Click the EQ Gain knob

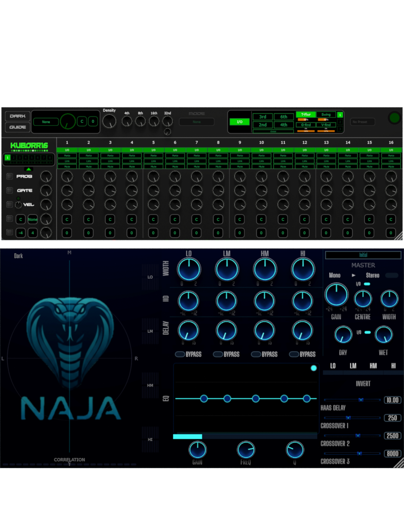(197, 450)
